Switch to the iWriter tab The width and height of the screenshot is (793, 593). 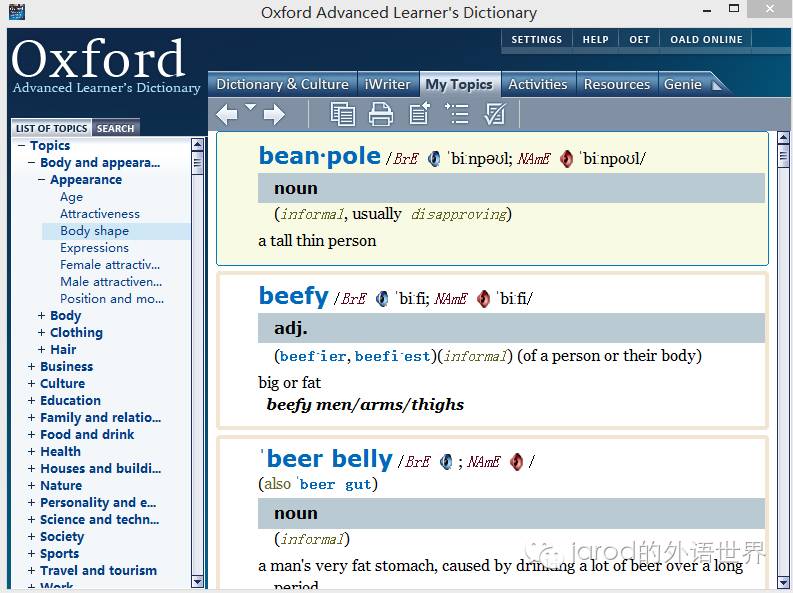[x=387, y=84]
